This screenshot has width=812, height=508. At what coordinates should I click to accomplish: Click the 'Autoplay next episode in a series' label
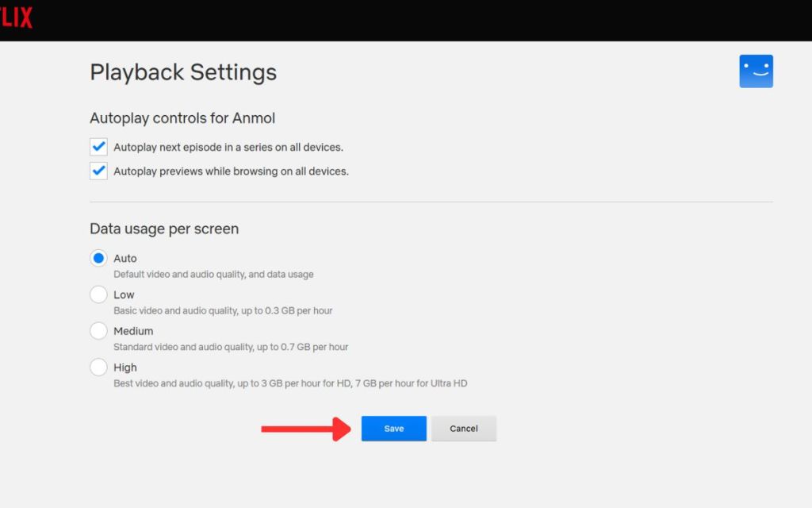(x=228, y=148)
